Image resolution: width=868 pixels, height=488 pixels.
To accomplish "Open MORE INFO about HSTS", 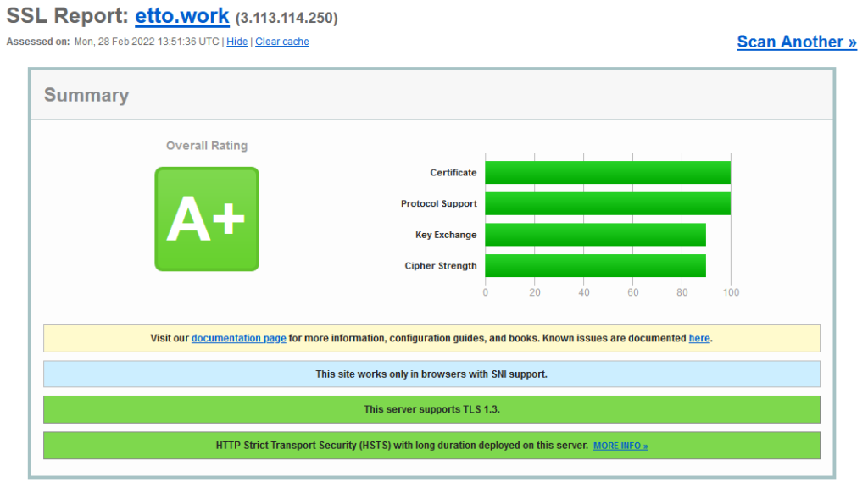I will click(x=620, y=446).
